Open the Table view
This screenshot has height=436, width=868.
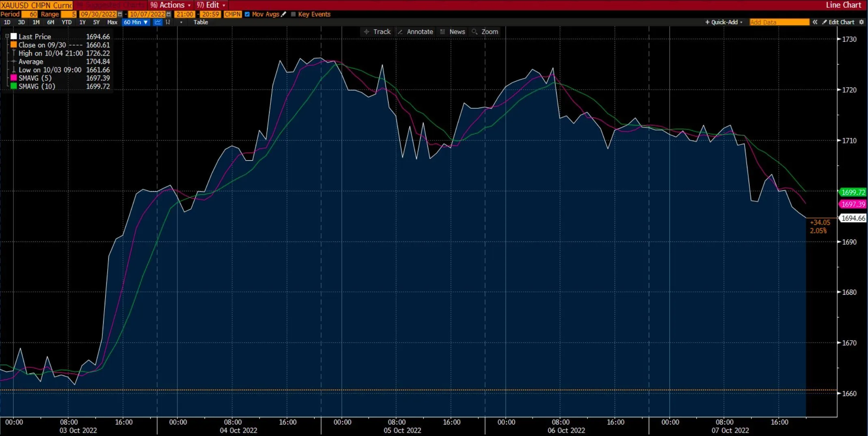tap(201, 22)
